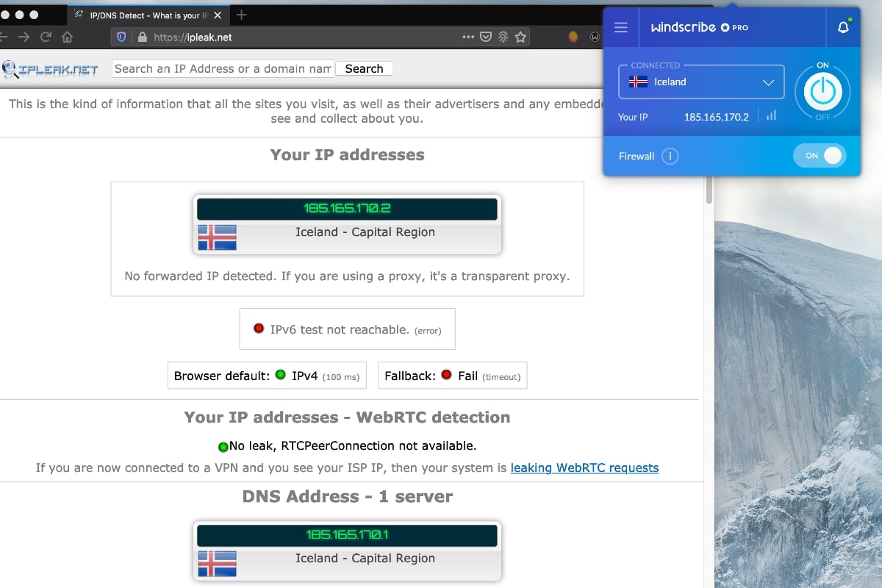Click the fingerprint icon in the address bar

click(503, 37)
